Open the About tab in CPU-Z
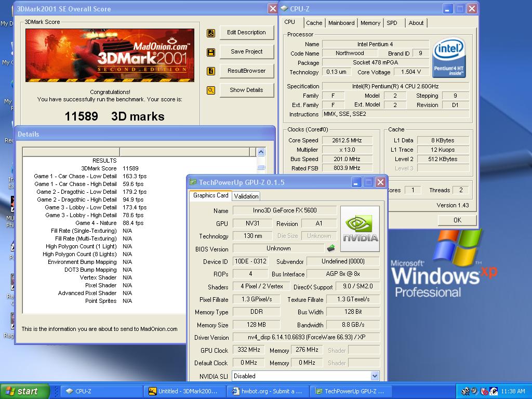532x399 pixels. (416, 23)
